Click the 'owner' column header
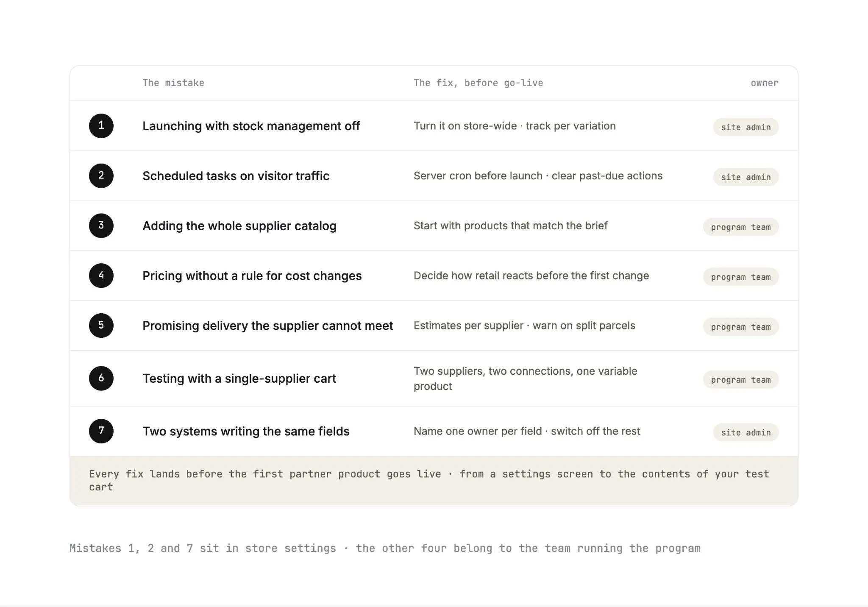 [x=765, y=83]
